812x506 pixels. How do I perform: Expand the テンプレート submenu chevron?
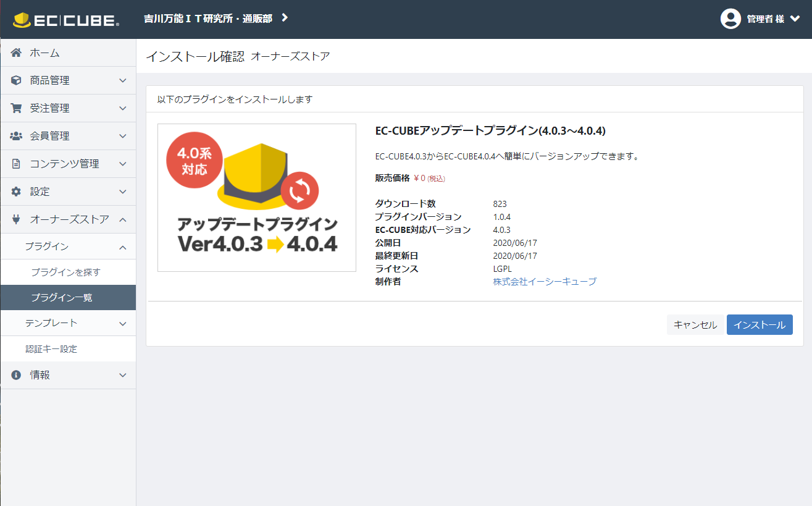123,323
